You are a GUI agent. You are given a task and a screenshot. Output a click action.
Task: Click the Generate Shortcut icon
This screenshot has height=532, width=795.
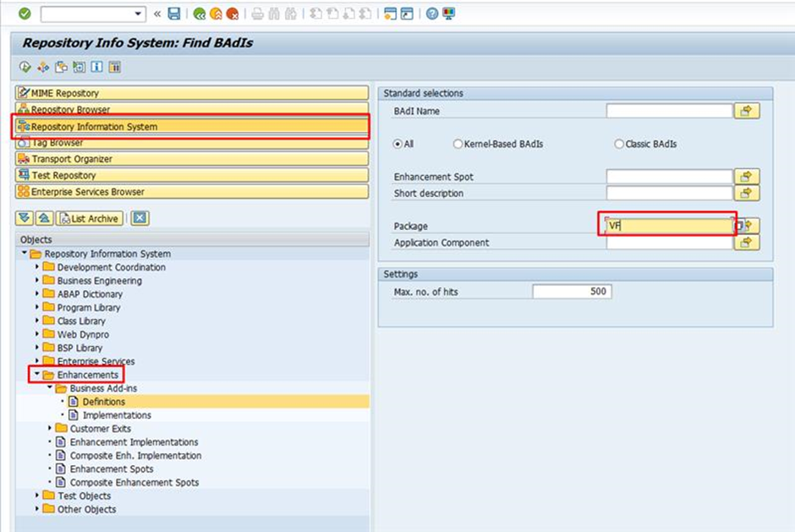pyautogui.click(x=407, y=14)
